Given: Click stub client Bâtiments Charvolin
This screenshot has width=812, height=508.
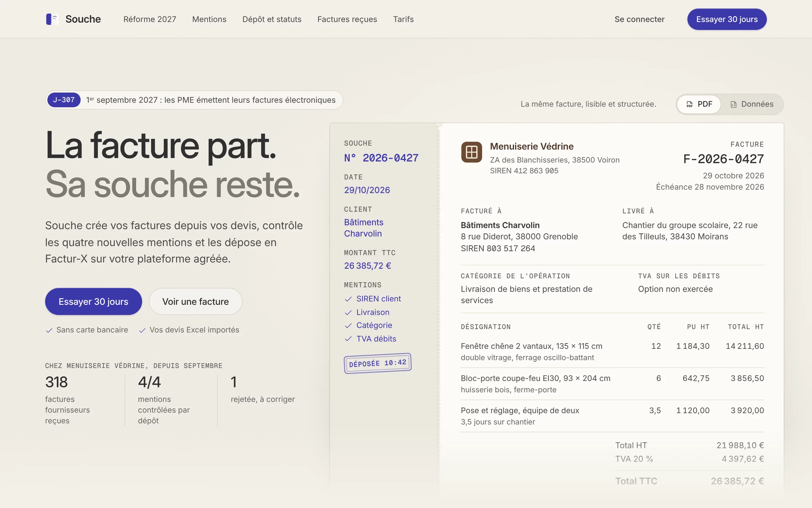Looking at the screenshot, I should (x=364, y=228).
